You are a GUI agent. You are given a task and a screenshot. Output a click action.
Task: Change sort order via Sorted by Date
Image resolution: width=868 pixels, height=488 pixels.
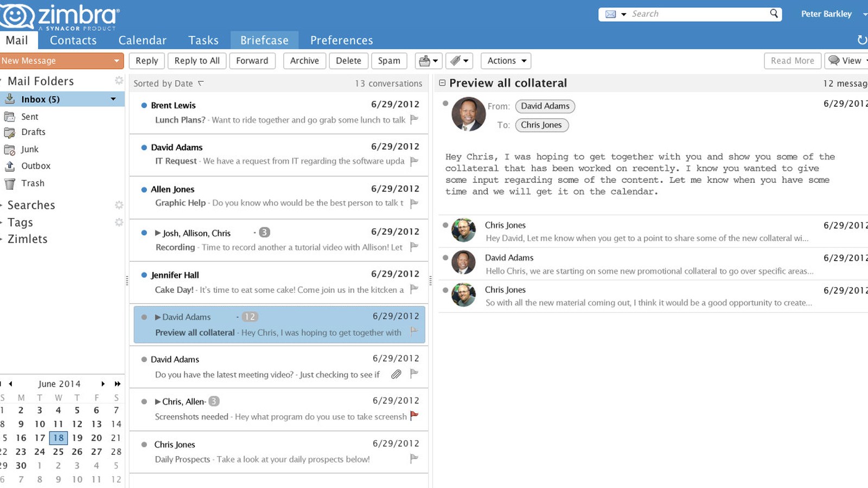tap(169, 84)
